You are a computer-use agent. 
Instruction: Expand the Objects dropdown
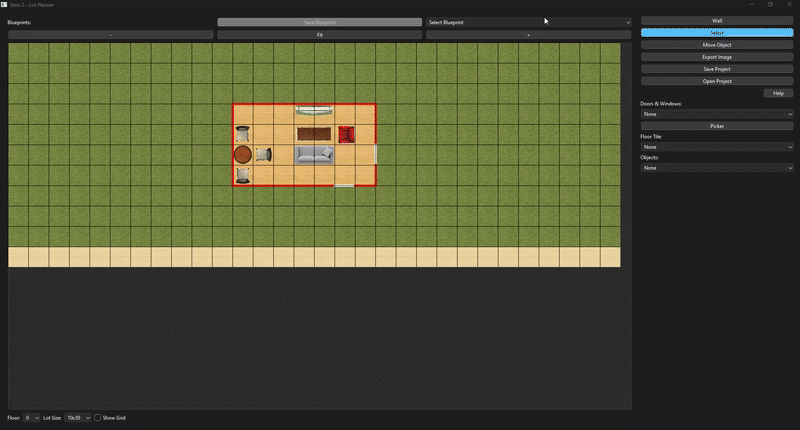tap(717, 168)
